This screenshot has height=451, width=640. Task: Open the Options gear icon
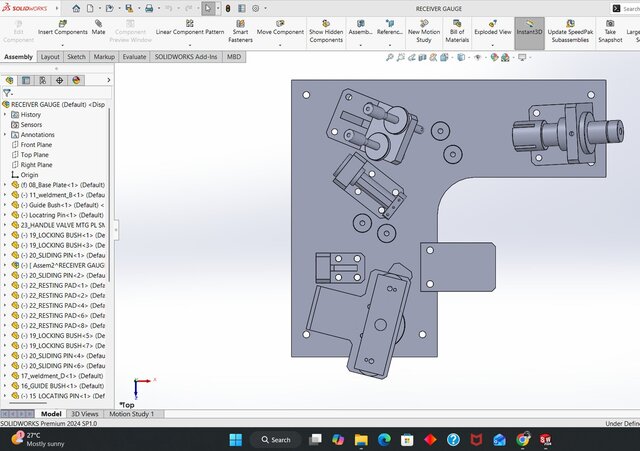[256, 8]
